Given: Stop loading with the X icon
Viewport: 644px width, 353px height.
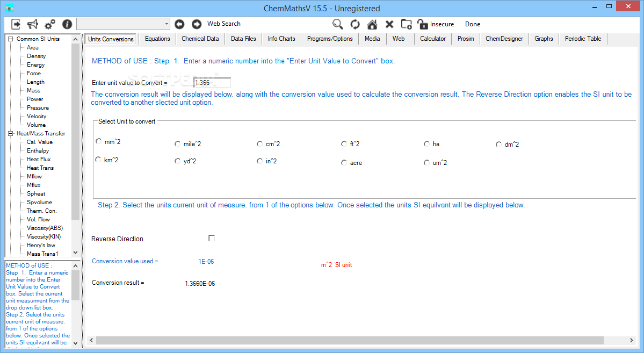Looking at the screenshot, I should coord(389,24).
